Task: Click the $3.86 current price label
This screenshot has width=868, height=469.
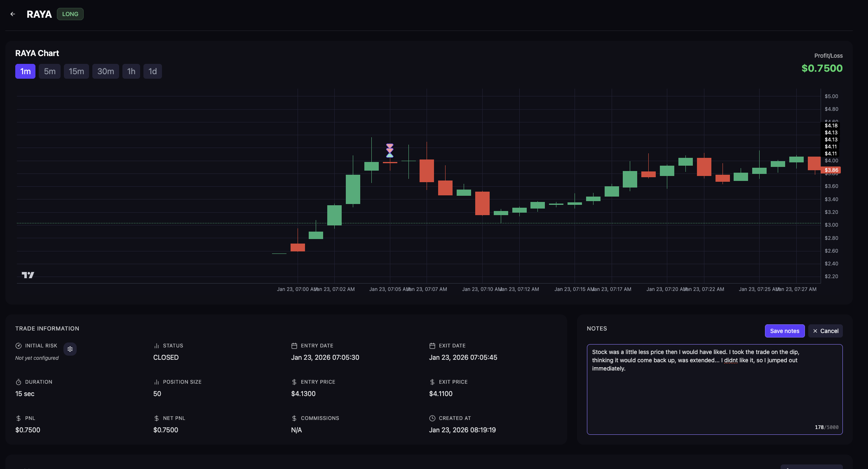Action: (x=831, y=170)
